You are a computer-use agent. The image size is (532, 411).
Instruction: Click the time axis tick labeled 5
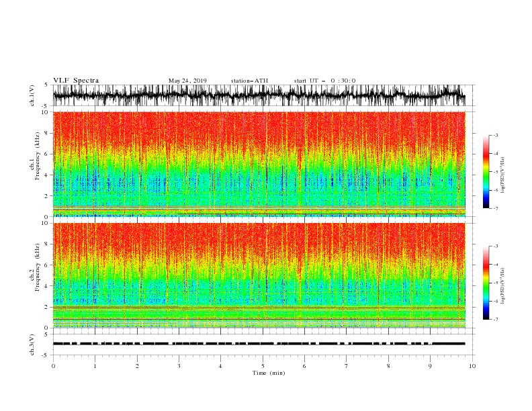pyautogui.click(x=263, y=366)
